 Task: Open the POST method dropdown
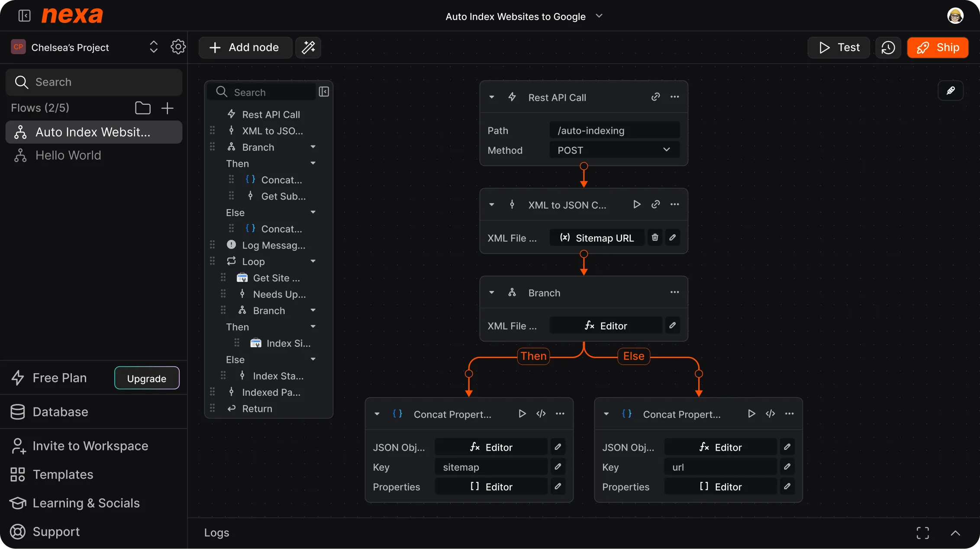666,150
